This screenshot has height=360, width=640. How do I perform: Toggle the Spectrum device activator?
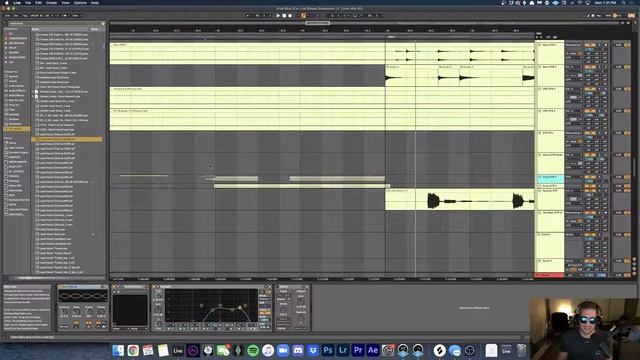(x=115, y=287)
